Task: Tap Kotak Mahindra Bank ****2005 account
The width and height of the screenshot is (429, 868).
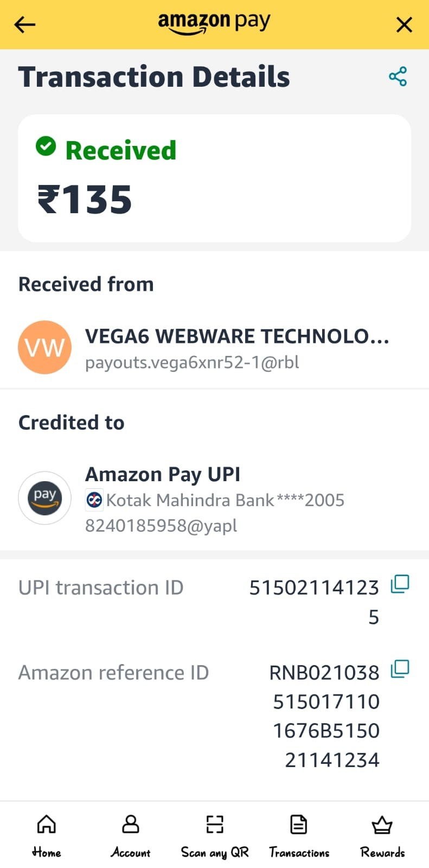Action: [225, 500]
